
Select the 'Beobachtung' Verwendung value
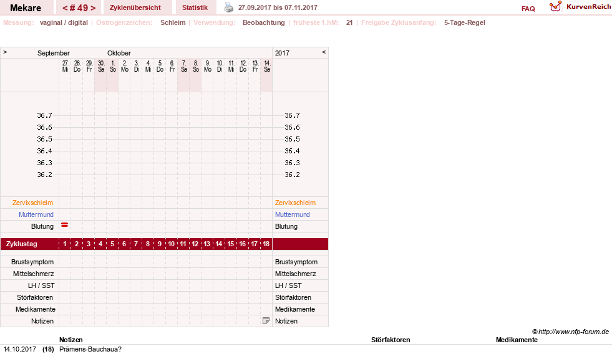pos(264,22)
